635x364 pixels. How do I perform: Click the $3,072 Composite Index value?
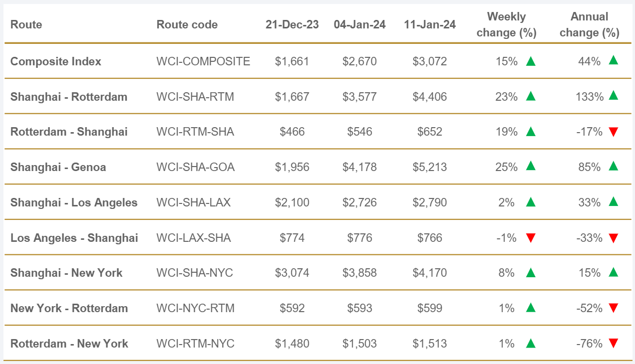(x=430, y=62)
